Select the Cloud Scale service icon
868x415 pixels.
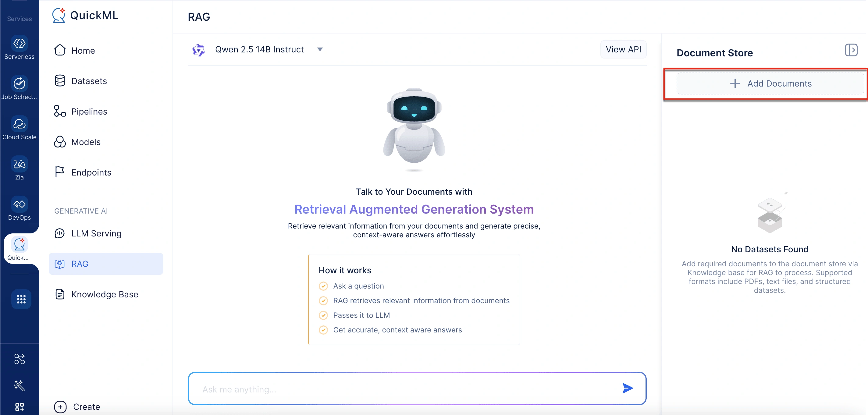tap(19, 124)
